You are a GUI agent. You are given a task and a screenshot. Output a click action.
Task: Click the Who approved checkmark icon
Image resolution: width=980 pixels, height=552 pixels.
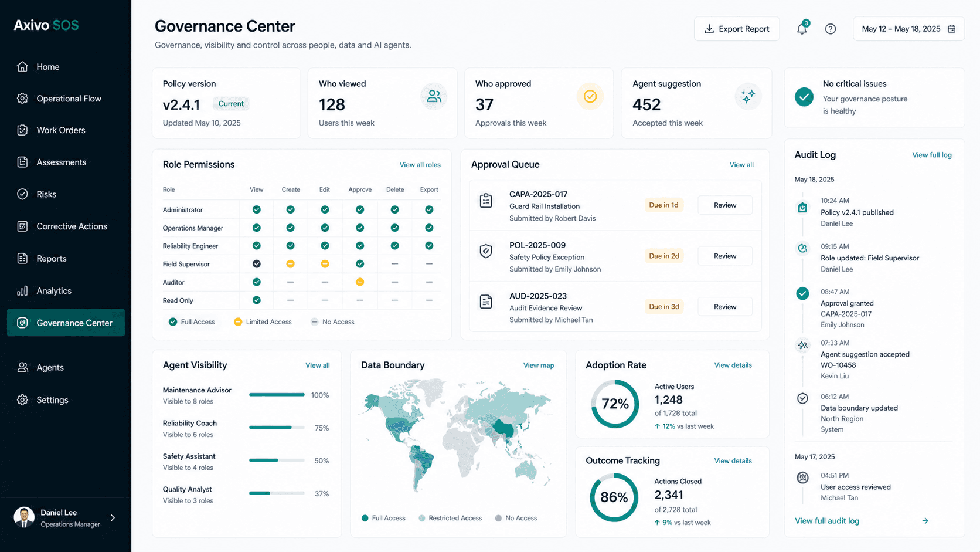[590, 96]
